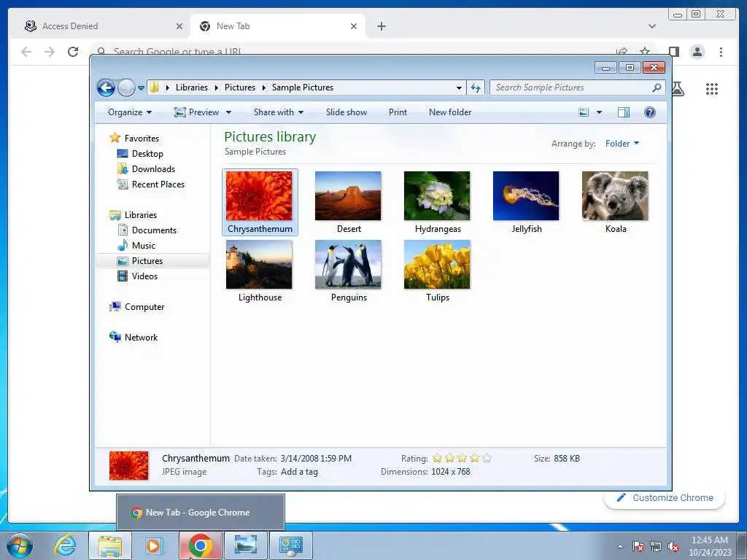Open Documents library
747x560 pixels.
(154, 230)
